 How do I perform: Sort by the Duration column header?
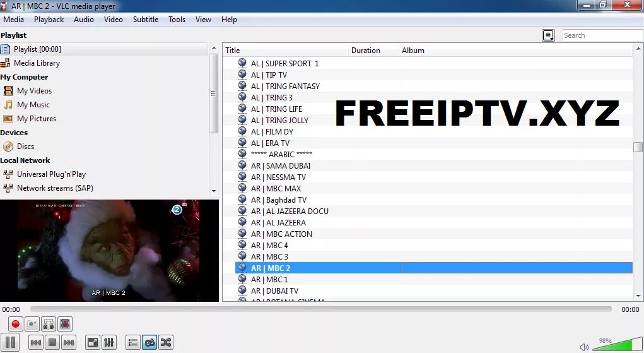point(374,50)
